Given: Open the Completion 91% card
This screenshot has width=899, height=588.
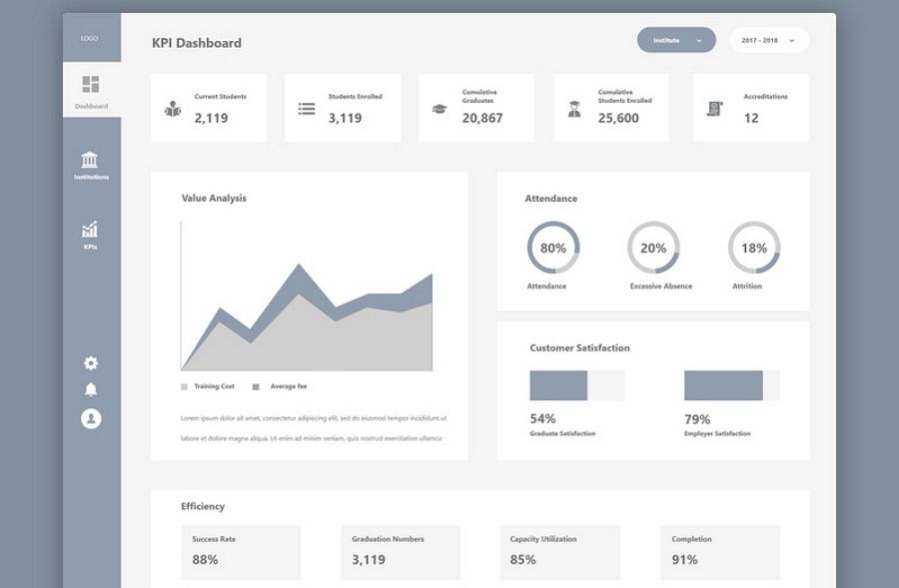Looking at the screenshot, I should [x=720, y=552].
